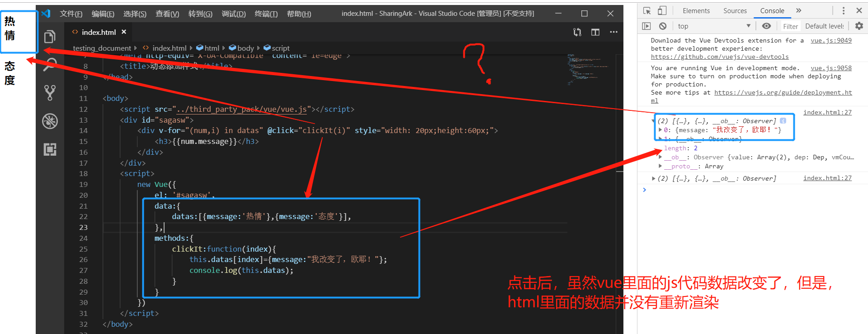Open the 文件(F) menu
Image resolution: width=868 pixels, height=334 pixels.
pyautogui.click(x=71, y=14)
